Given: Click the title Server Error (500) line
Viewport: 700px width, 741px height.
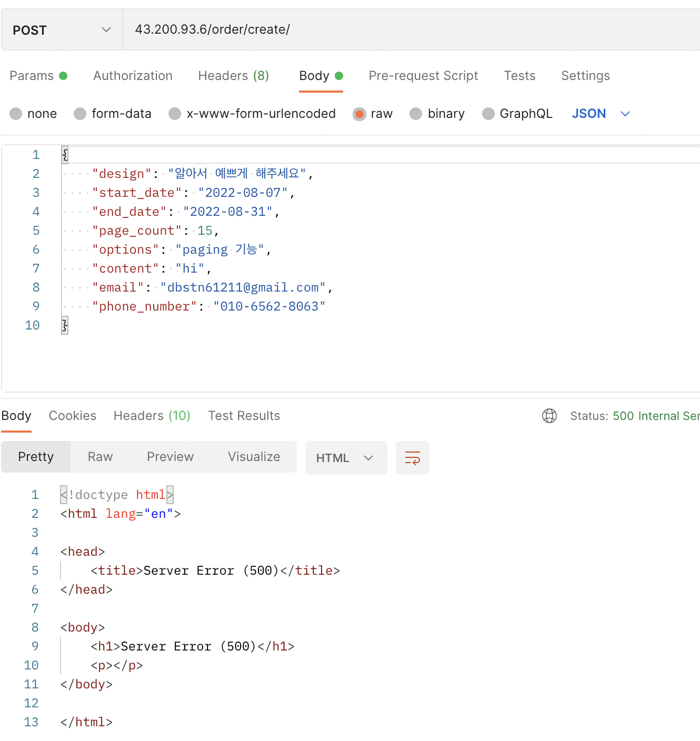Looking at the screenshot, I should (215, 570).
